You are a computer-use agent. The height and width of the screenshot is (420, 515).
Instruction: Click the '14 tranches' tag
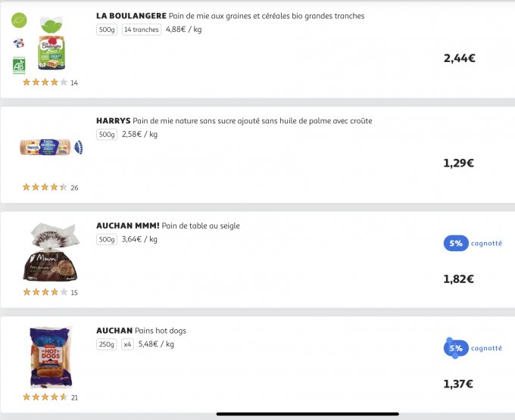pyautogui.click(x=141, y=30)
